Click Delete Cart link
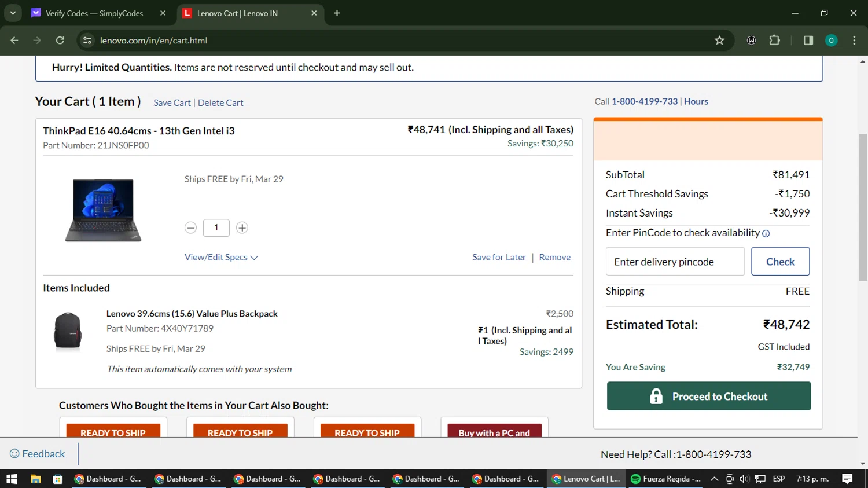The height and width of the screenshot is (488, 868). click(220, 102)
